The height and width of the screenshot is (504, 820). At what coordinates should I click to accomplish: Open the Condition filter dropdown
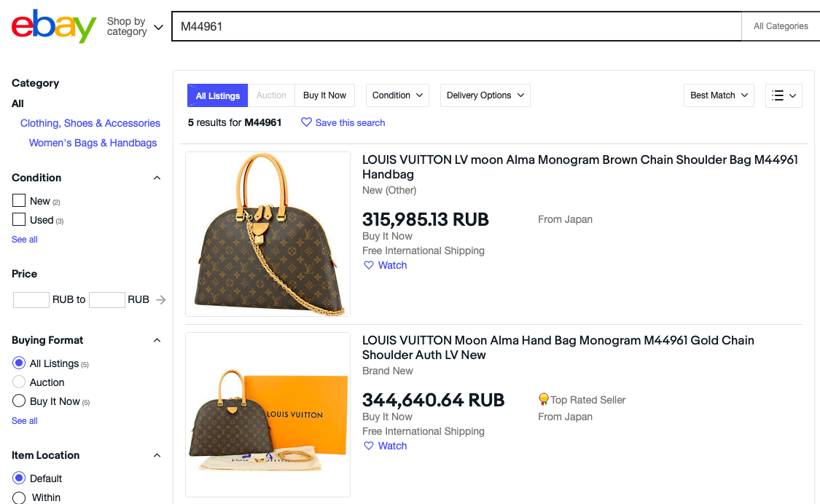[x=397, y=95]
